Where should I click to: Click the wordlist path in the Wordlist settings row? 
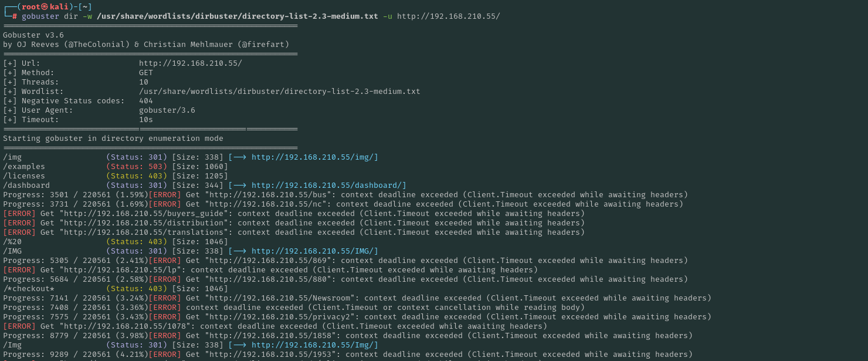[279, 92]
